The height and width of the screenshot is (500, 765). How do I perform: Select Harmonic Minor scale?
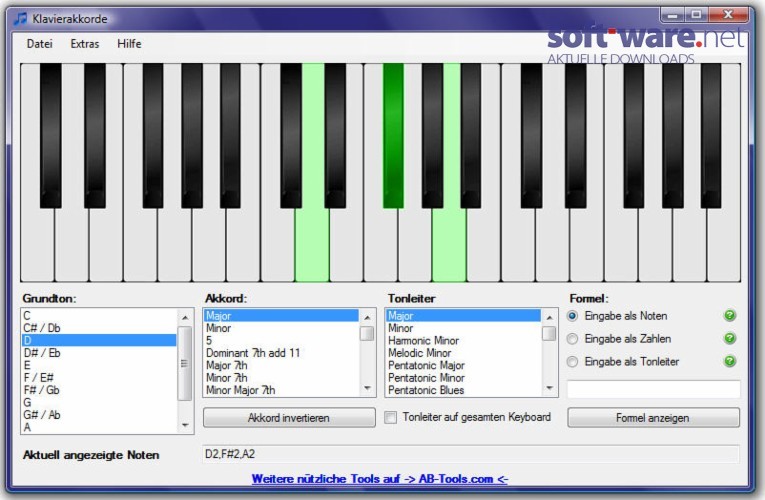coord(464,340)
